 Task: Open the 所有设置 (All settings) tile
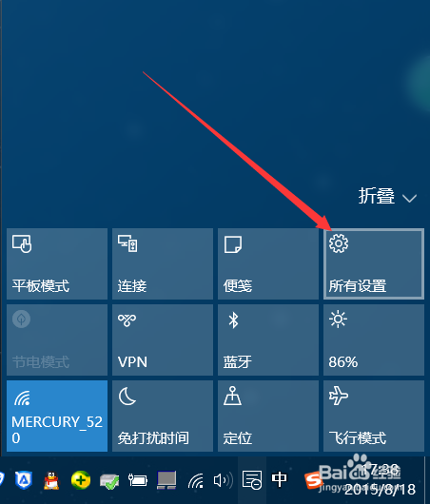coord(374,264)
